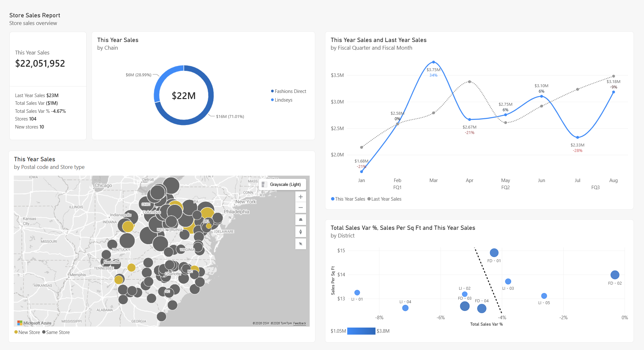Click the 'Total Sales Var ($1M)' line
Image resolution: width=644 pixels, height=350 pixels.
click(x=37, y=103)
